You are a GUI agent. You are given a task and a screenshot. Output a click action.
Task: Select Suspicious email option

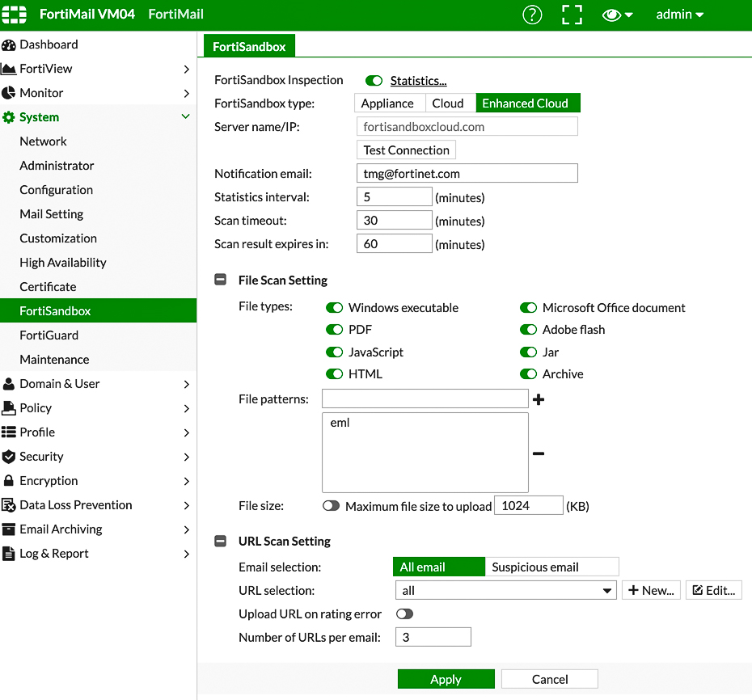[551, 567]
